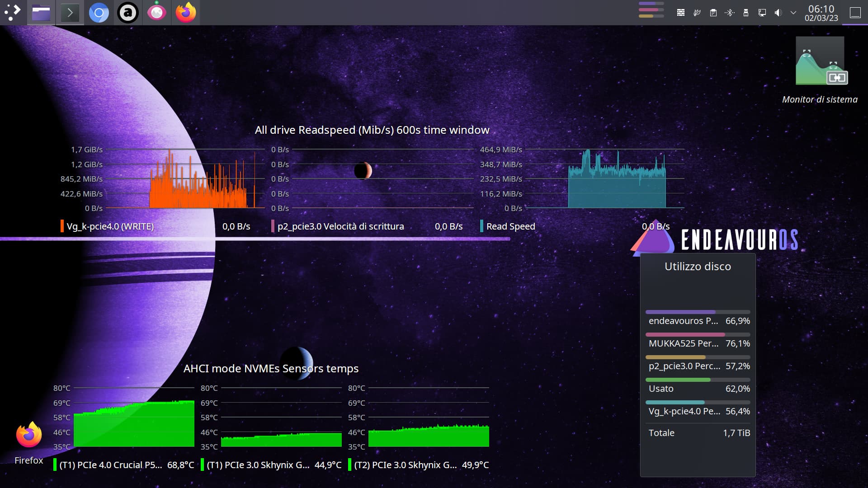This screenshot has width=868, height=488.
Task: Click the clock showing 06:10
Action: (x=821, y=13)
